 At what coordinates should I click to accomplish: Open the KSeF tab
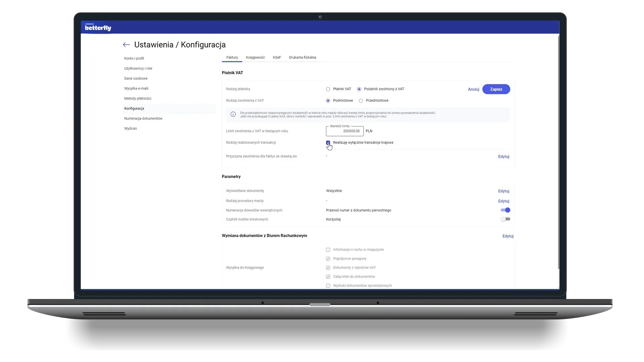(x=277, y=57)
